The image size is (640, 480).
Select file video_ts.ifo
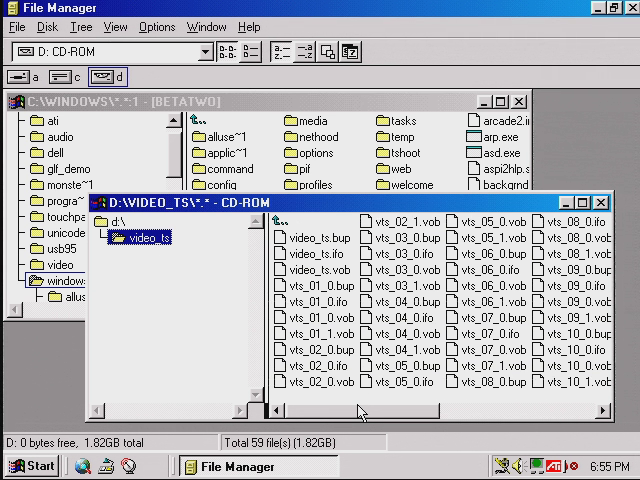point(309,254)
